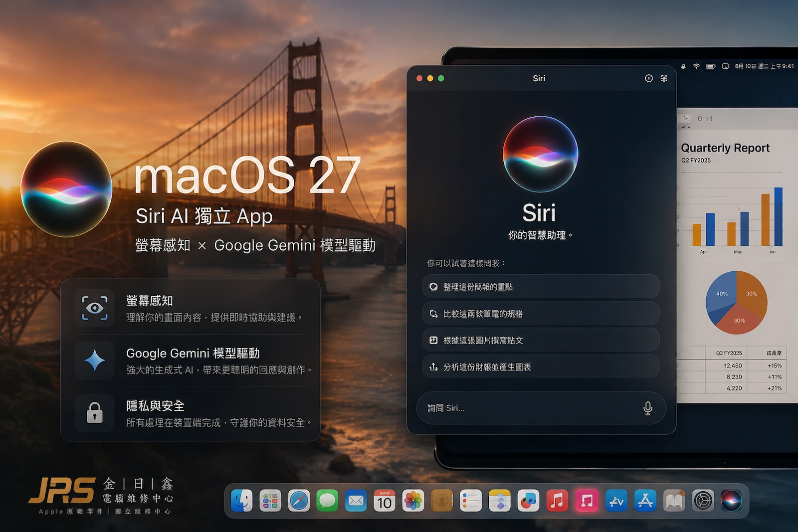Open the gray Books icon in dock
Screen dimensions: 798x532
pyautogui.click(x=674, y=501)
